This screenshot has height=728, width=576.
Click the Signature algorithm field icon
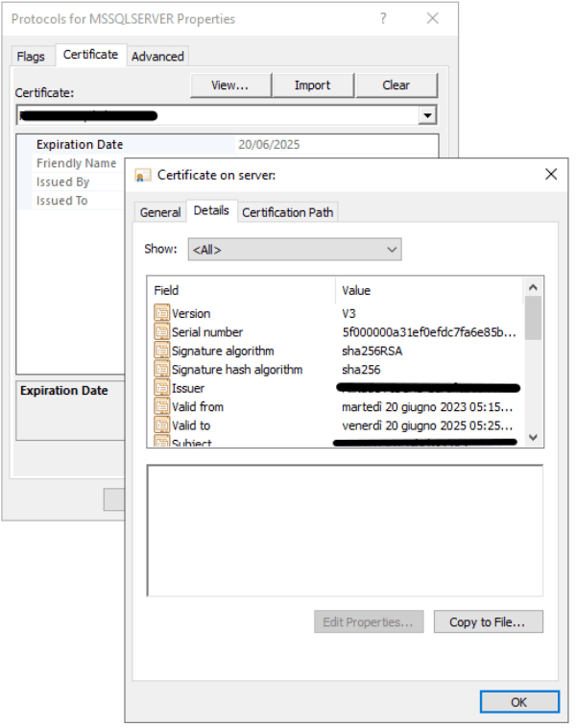161,350
